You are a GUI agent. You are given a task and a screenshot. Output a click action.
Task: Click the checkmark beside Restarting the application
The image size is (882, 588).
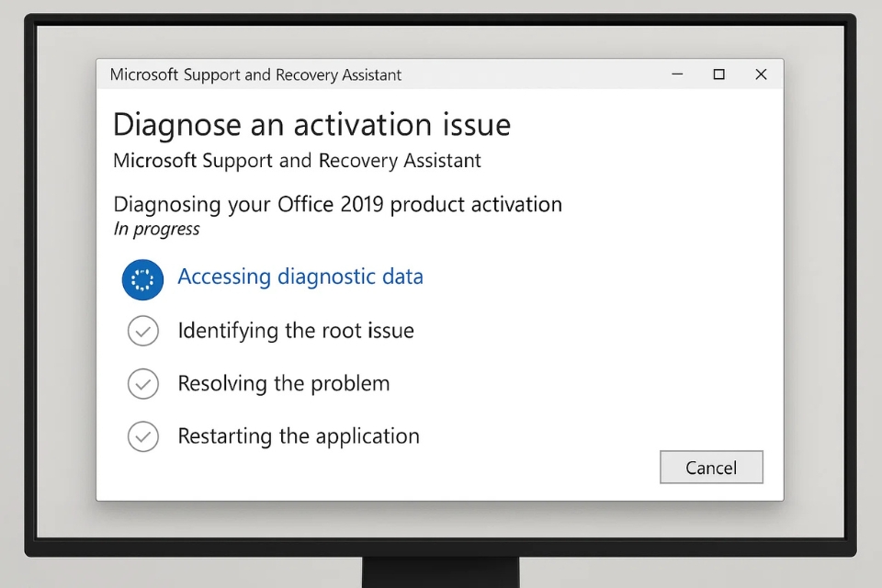(143, 436)
